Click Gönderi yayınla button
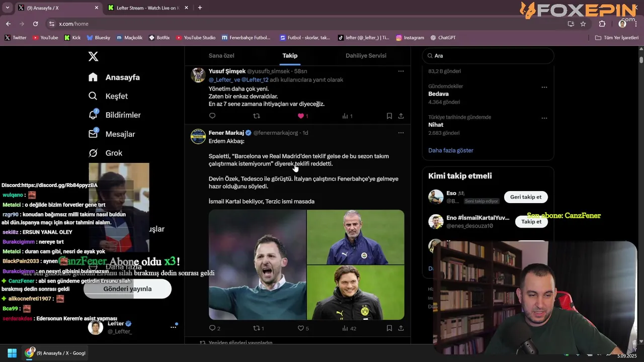Image resolution: width=644 pixels, height=362 pixels. click(127, 289)
